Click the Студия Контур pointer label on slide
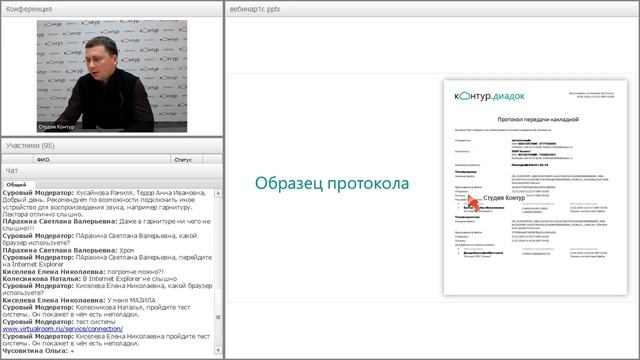 click(x=504, y=198)
